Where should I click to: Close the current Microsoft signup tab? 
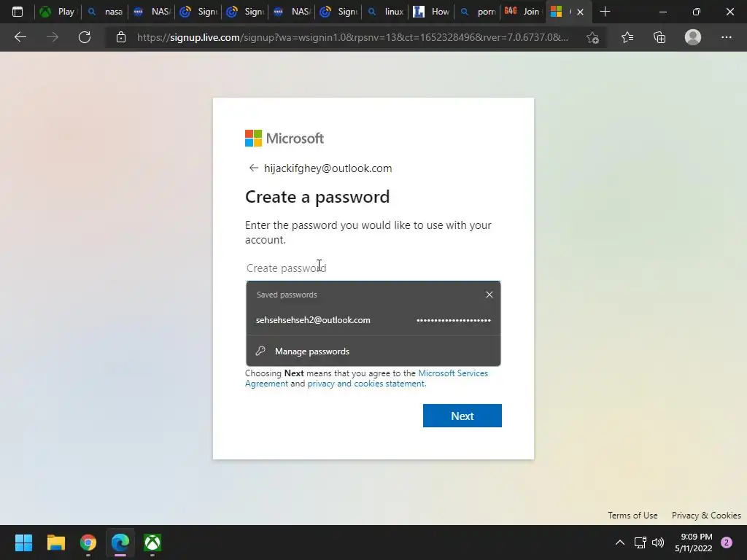(580, 12)
